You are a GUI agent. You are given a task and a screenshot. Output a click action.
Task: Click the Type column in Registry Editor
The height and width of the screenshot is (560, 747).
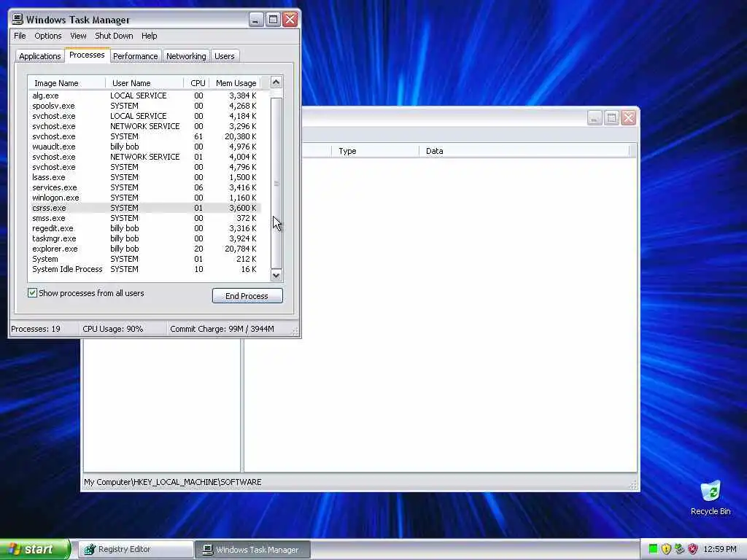(376, 151)
